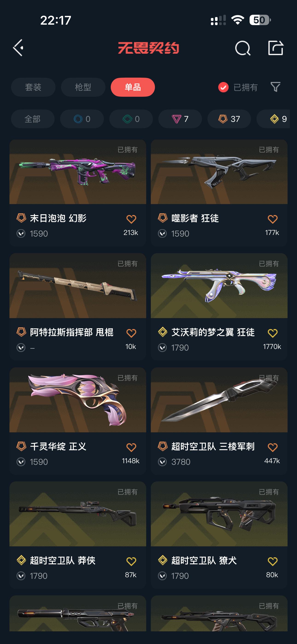This screenshot has width=297, height=644.
Task: Filter by orange tier with 37 items
Action: [x=229, y=119]
